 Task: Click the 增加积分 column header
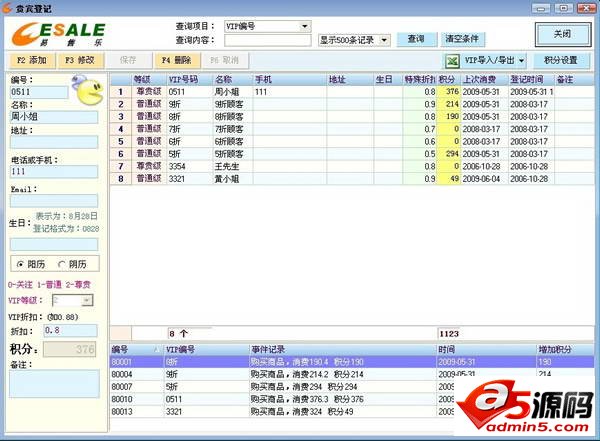[x=565, y=350]
